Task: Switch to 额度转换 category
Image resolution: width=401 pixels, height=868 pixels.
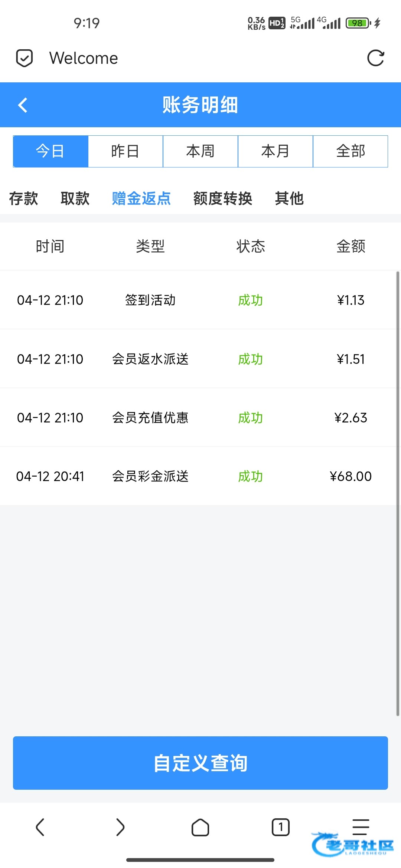Action: click(223, 198)
